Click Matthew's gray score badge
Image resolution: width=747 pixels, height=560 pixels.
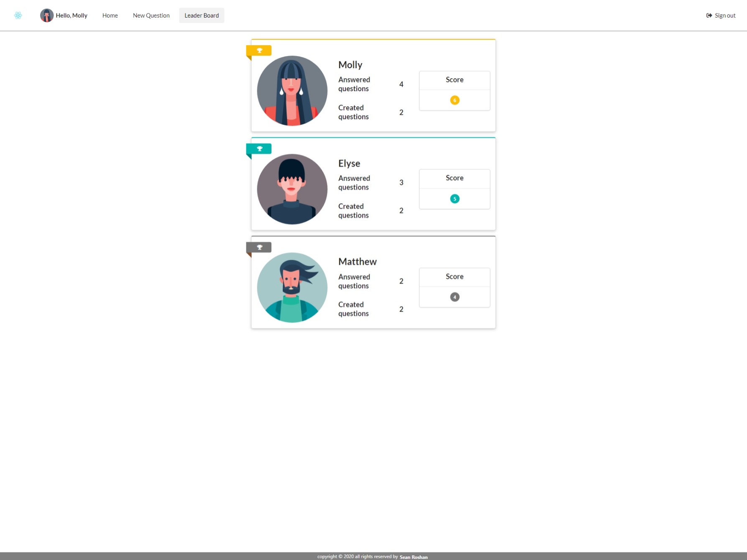(454, 297)
